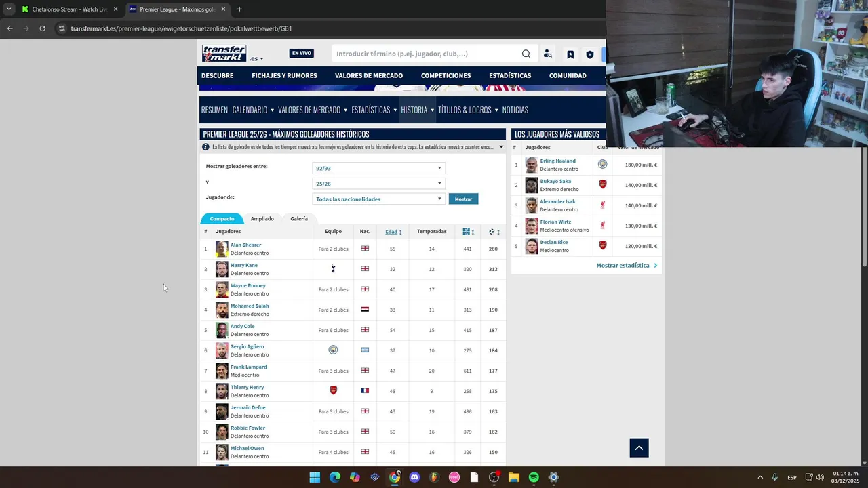Image resolution: width=868 pixels, height=488 pixels.
Task: Open start season dropdown showing 92/93
Action: (x=378, y=168)
